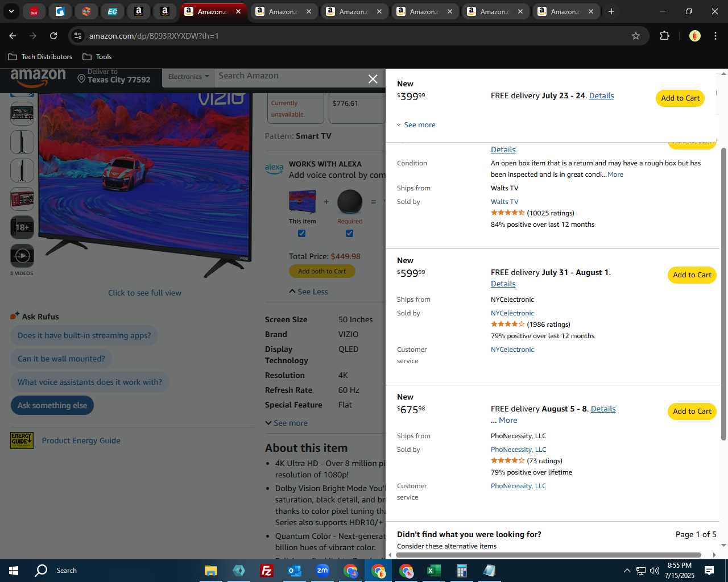Screen dimensions: 728x582
Task: Open Zoom from taskbar
Action: click(x=322, y=571)
